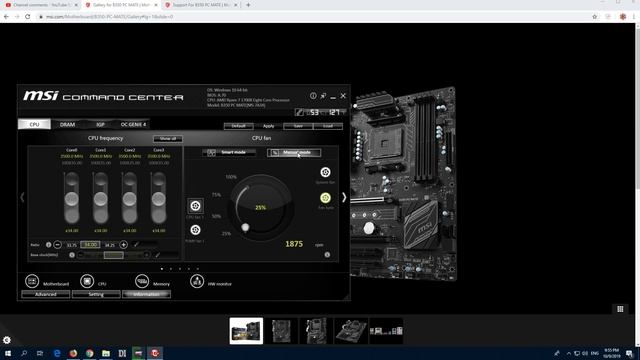Go back using browser back arrow
Screen dimensions: 640x360
tap(6, 17)
